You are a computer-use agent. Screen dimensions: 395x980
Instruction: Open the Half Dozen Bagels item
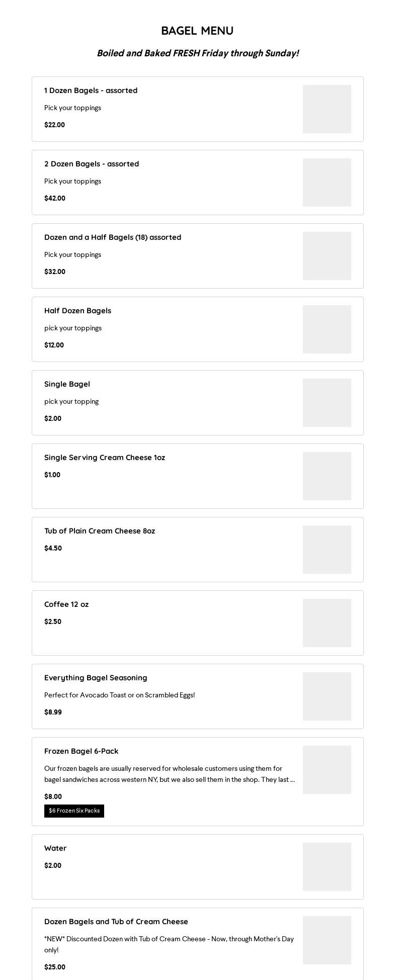197,329
